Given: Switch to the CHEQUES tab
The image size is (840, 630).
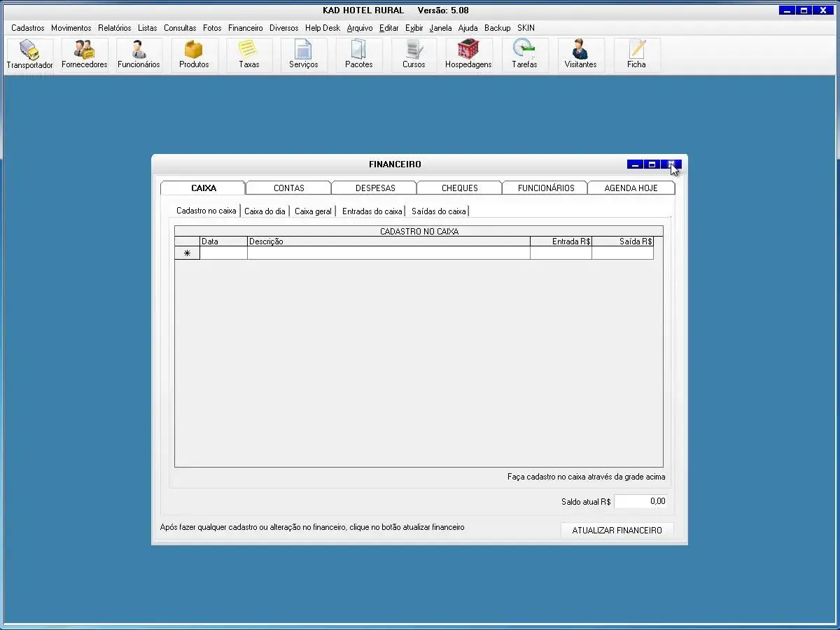Looking at the screenshot, I should [460, 188].
